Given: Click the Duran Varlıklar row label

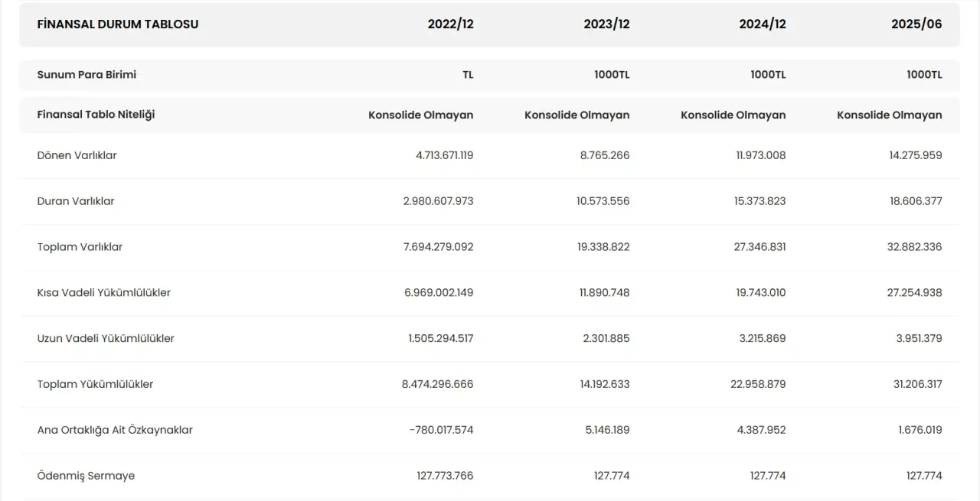Looking at the screenshot, I should pos(76,201).
